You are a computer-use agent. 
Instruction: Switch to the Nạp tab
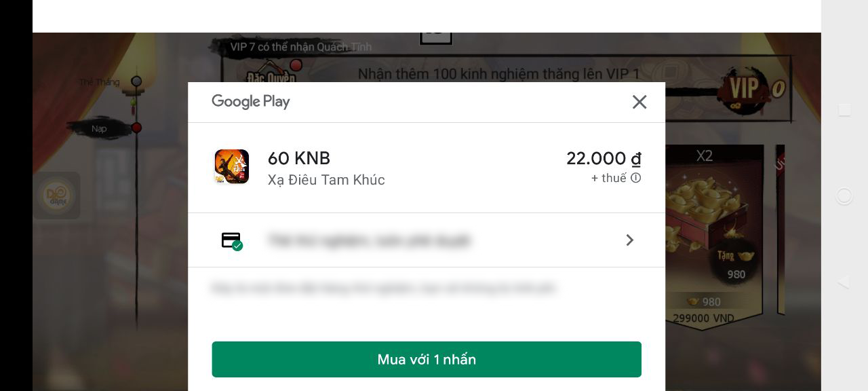pos(99,128)
